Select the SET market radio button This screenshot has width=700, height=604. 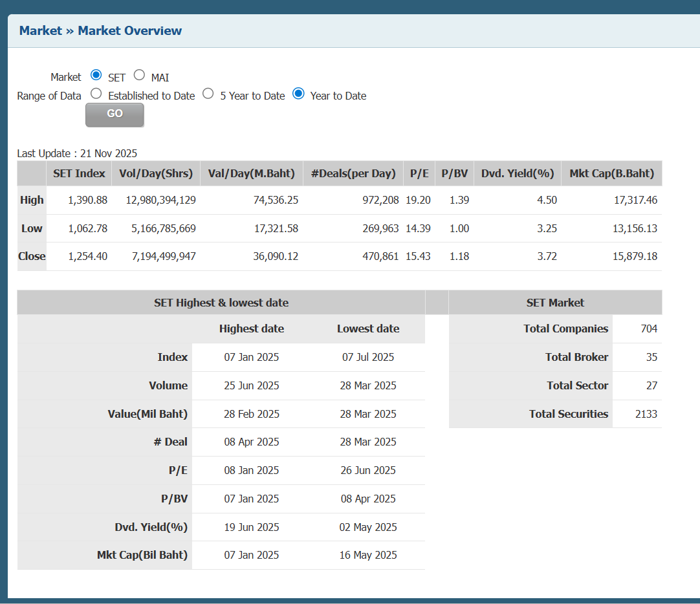(96, 75)
